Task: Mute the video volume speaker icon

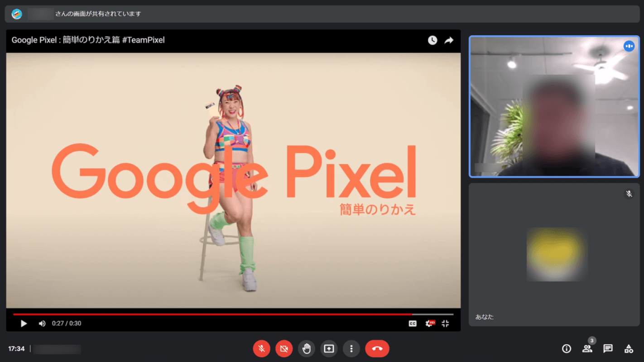Action: [x=42, y=324]
